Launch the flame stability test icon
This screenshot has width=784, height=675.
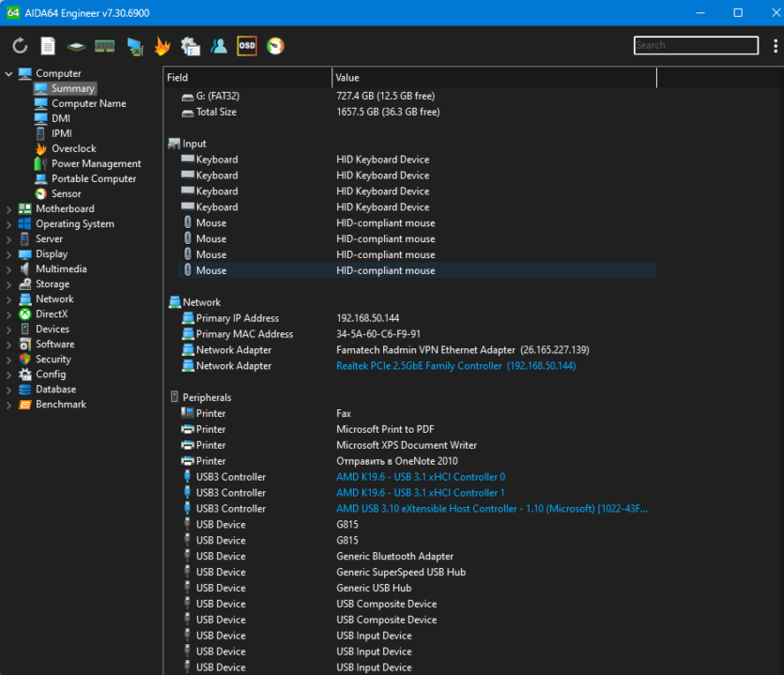[162, 46]
